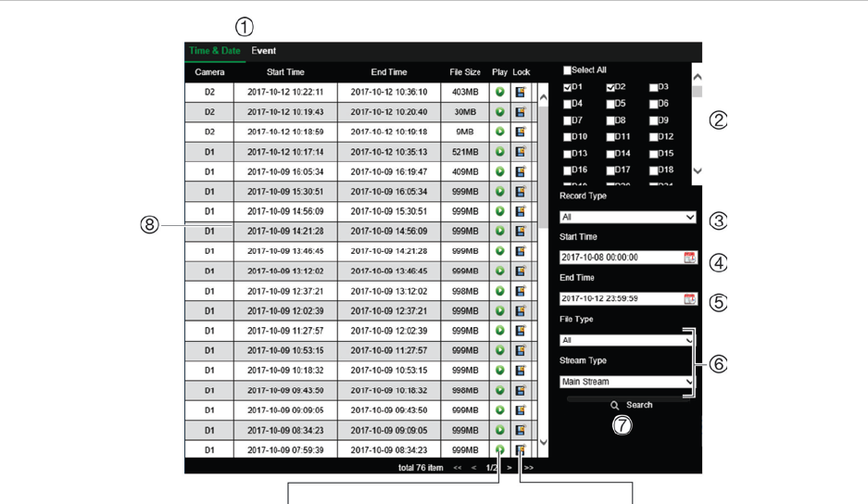The height and width of the screenshot is (504, 868).
Task: Play recording starting 2017-10-09 10:53:15
Action: (500, 350)
